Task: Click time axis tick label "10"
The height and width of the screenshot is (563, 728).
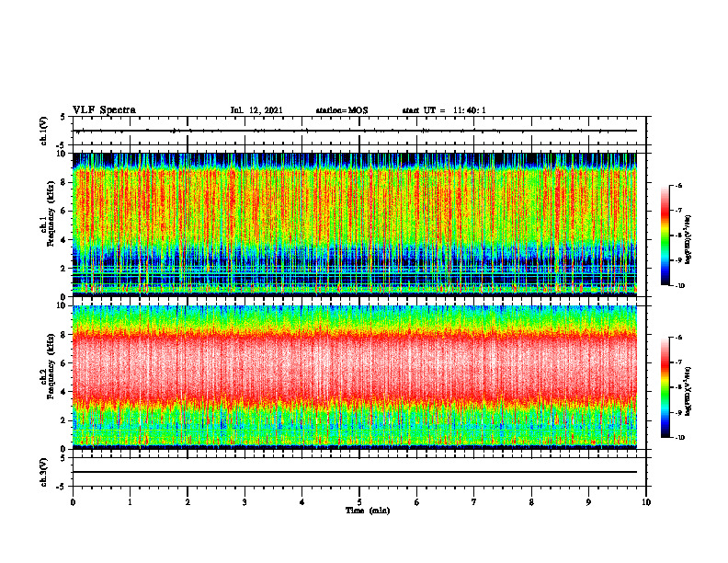Action: [646, 502]
